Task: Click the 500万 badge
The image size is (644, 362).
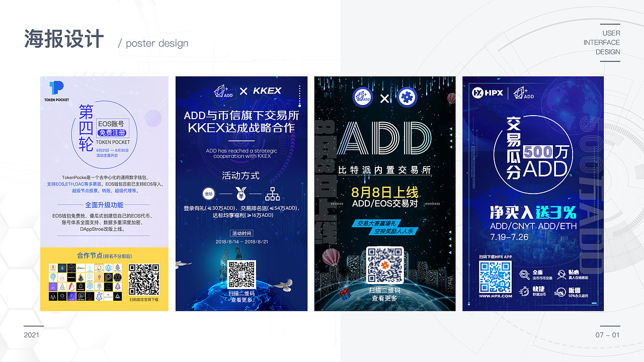Action: 546,151
